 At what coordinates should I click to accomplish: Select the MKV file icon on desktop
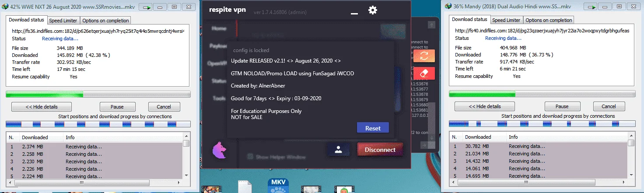click(x=278, y=186)
